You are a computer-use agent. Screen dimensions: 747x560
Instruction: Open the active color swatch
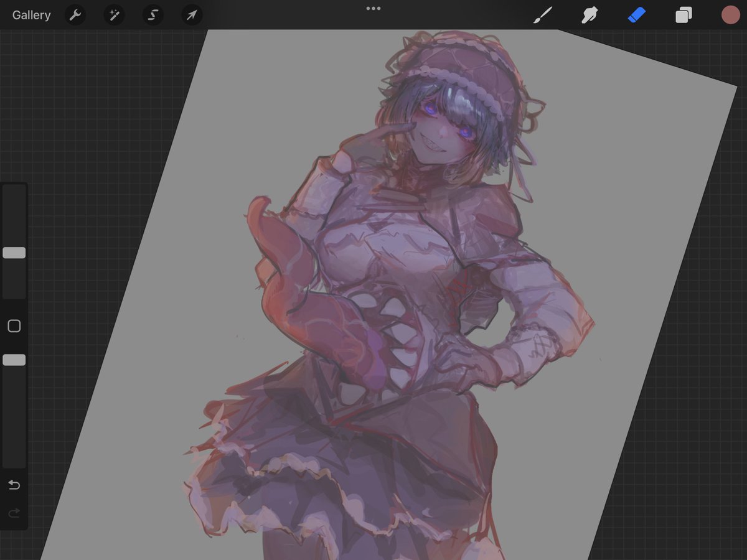[x=731, y=15]
